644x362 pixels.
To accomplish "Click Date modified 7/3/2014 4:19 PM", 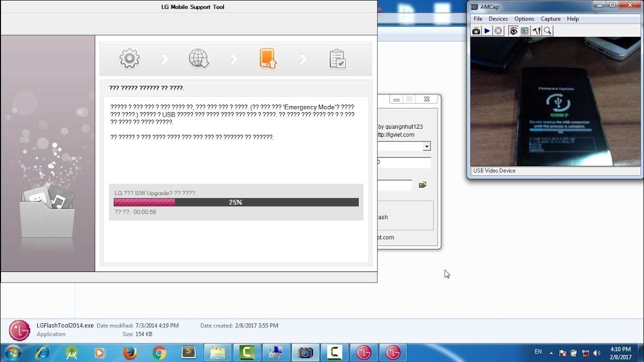I will click(137, 326).
